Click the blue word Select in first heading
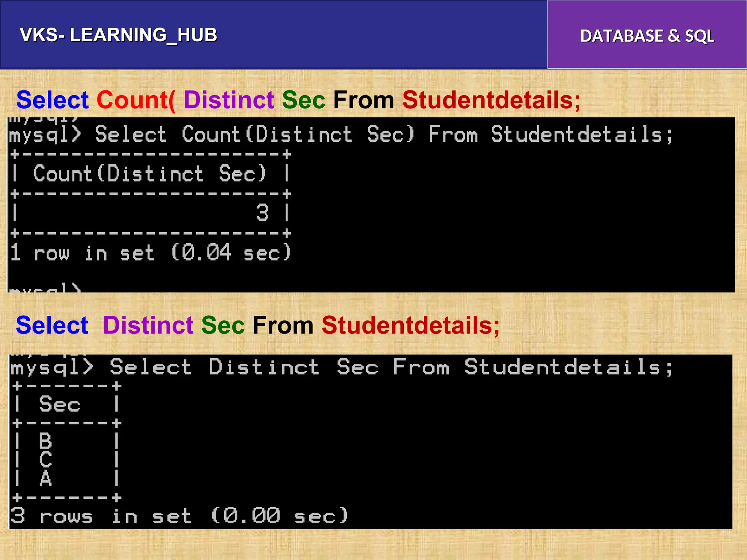747x560 pixels. [x=53, y=100]
